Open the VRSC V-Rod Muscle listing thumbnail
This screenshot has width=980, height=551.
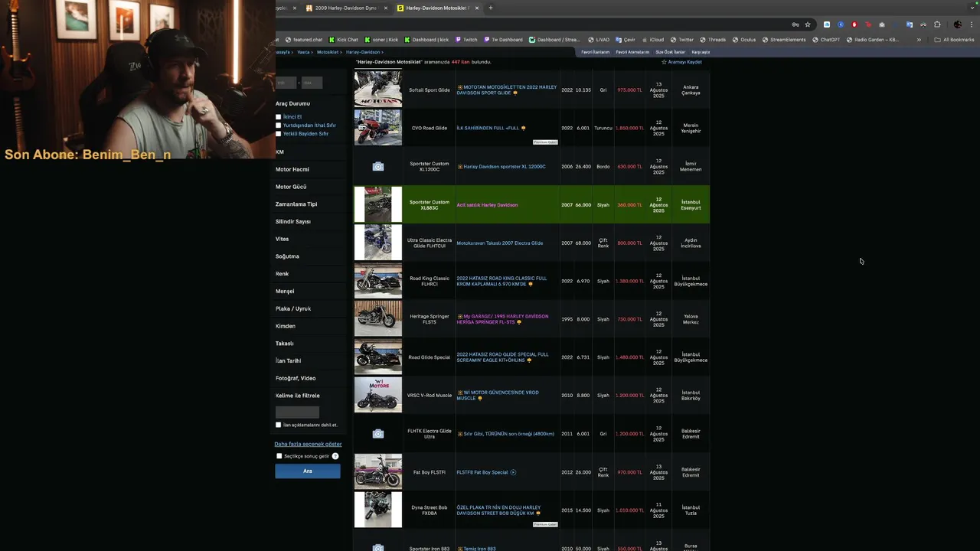pyautogui.click(x=378, y=395)
